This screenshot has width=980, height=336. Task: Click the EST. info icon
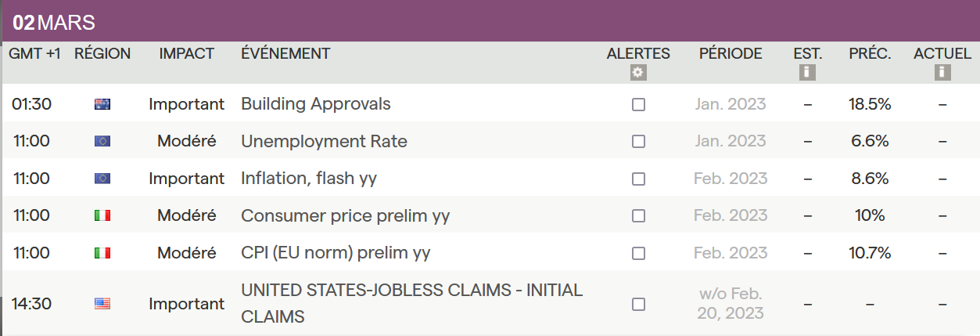pos(807,73)
